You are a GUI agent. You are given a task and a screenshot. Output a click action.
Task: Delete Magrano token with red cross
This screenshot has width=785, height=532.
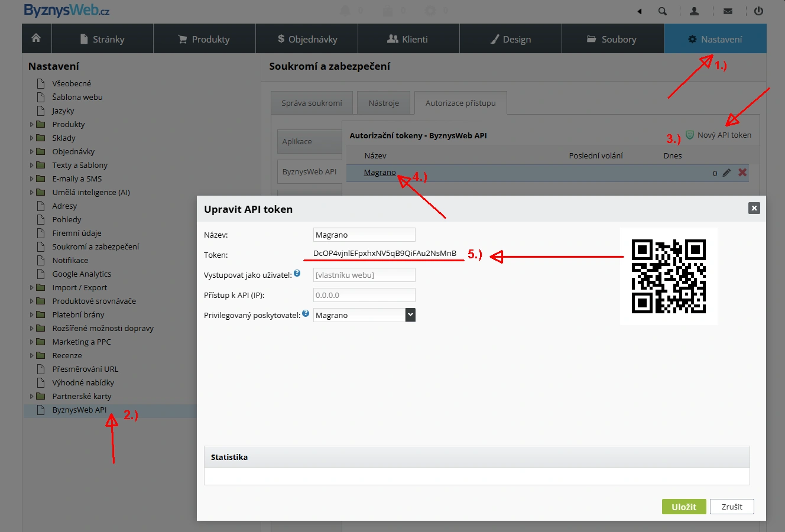pos(742,173)
